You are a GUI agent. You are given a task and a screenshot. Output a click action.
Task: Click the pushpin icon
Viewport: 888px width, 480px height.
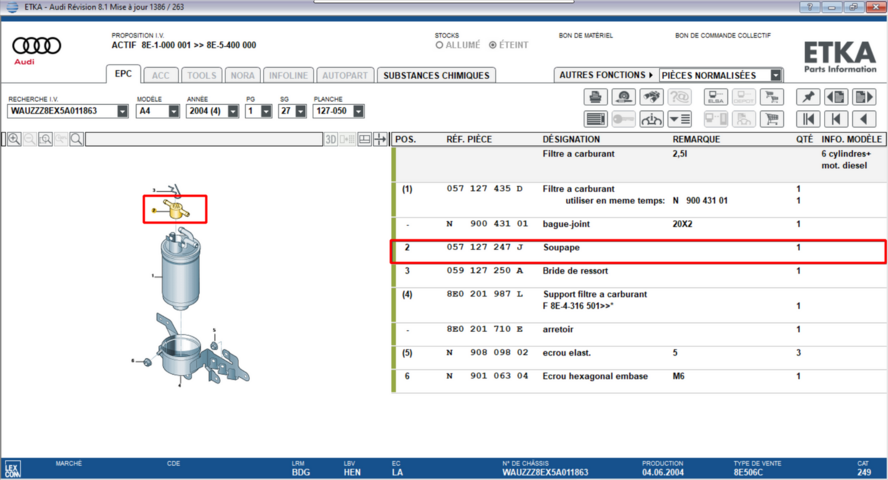pyautogui.click(x=808, y=97)
